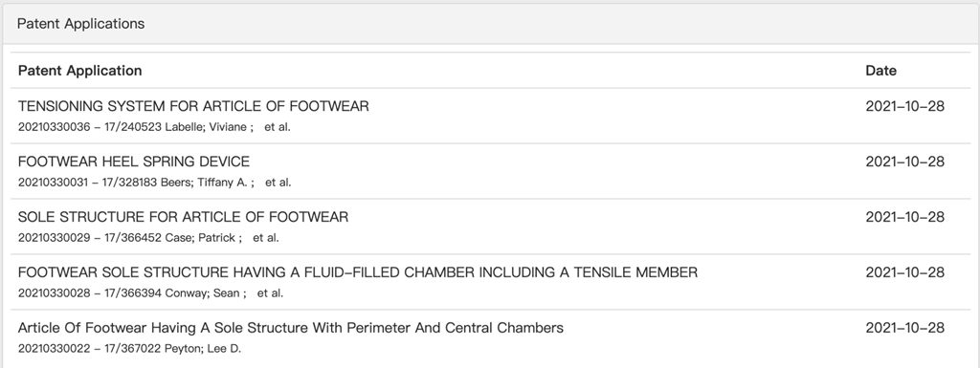The width and height of the screenshot is (980, 368).
Task: Click the Date column header
Action: tap(881, 71)
